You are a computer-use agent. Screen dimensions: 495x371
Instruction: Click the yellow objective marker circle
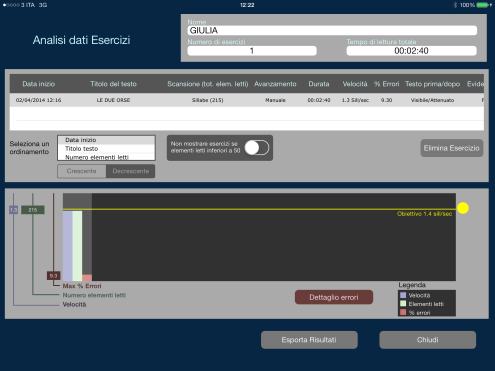[463, 208]
